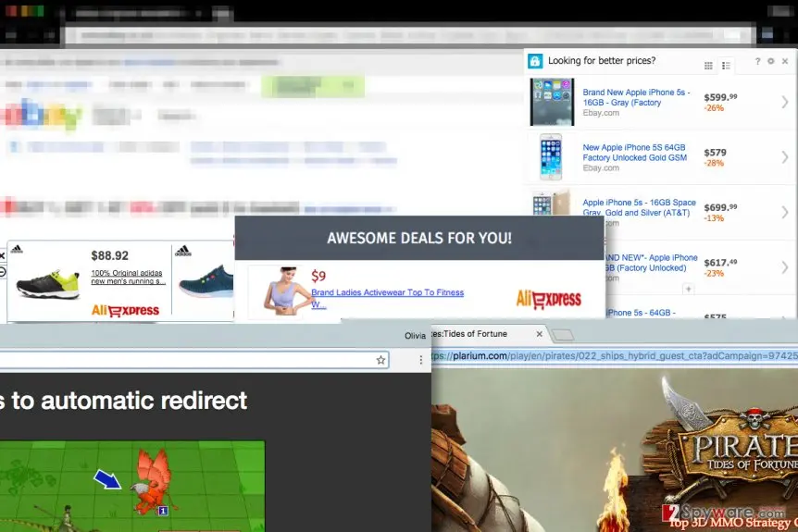
Task: Switch price panel to grid view
Action: (x=708, y=65)
